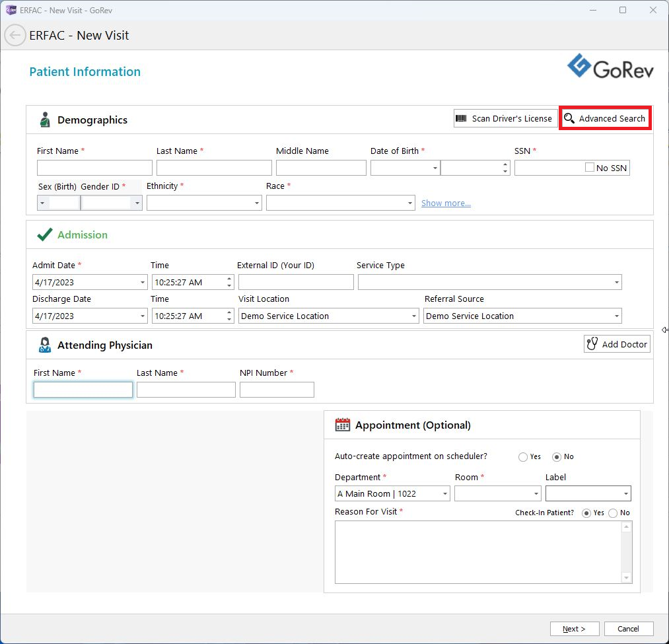Click the Reason For Visit scrollbar
This screenshot has height=644, width=669.
626,552
